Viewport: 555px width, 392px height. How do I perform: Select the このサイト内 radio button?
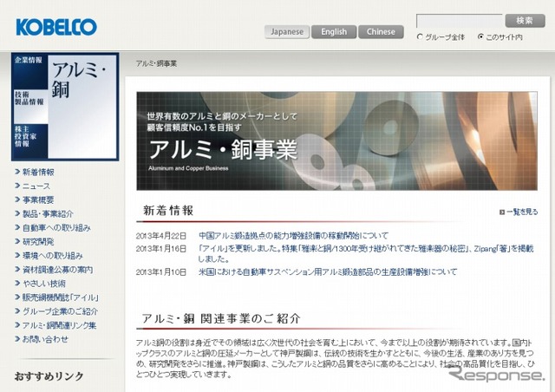[480, 36]
